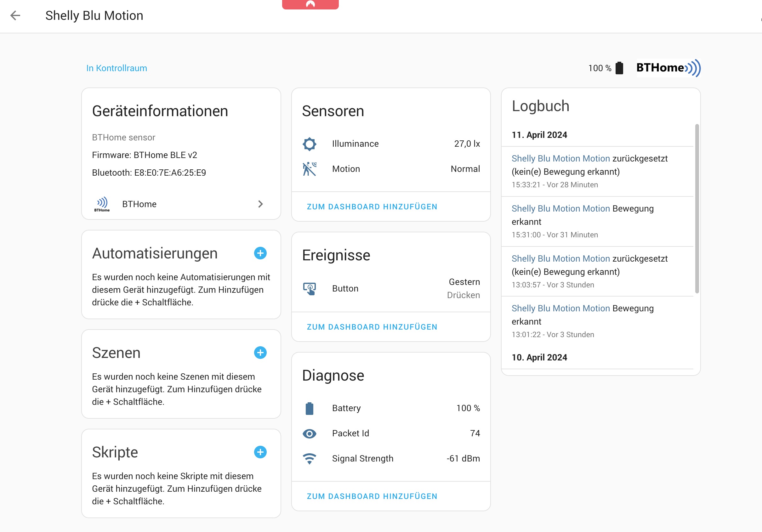Open the In Kontrollraum area link
This screenshot has height=532, width=762.
tap(117, 68)
